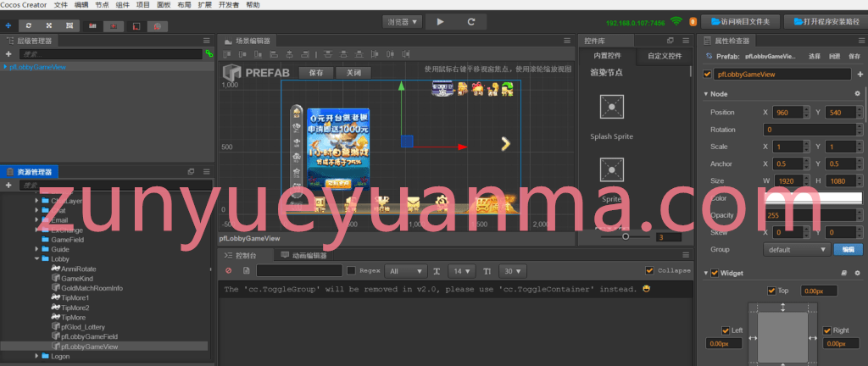The height and width of the screenshot is (366, 868).
Task: Click the last distribute icon in the scene toolbar
Action: (x=406, y=54)
